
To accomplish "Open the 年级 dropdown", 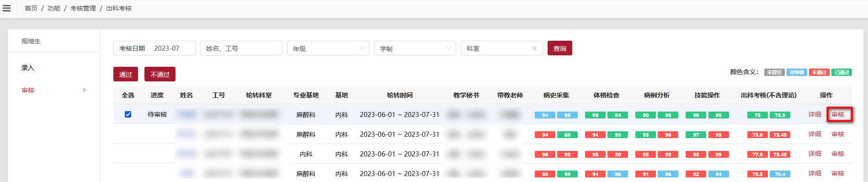I will [328, 48].
